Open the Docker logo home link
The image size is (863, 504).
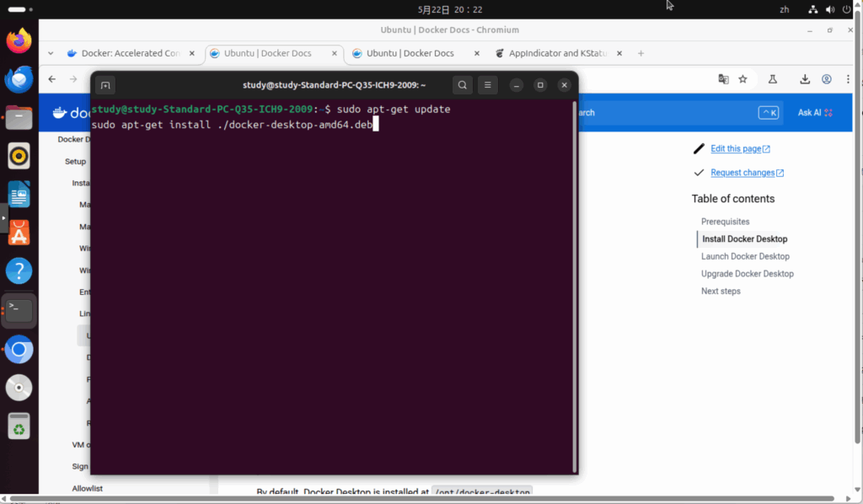[x=71, y=113]
